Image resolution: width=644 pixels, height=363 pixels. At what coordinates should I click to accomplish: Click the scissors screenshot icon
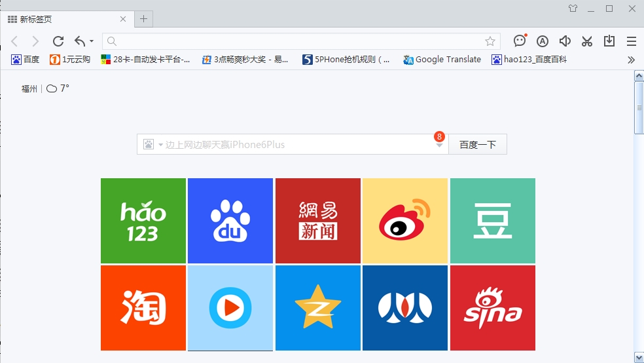click(x=586, y=41)
